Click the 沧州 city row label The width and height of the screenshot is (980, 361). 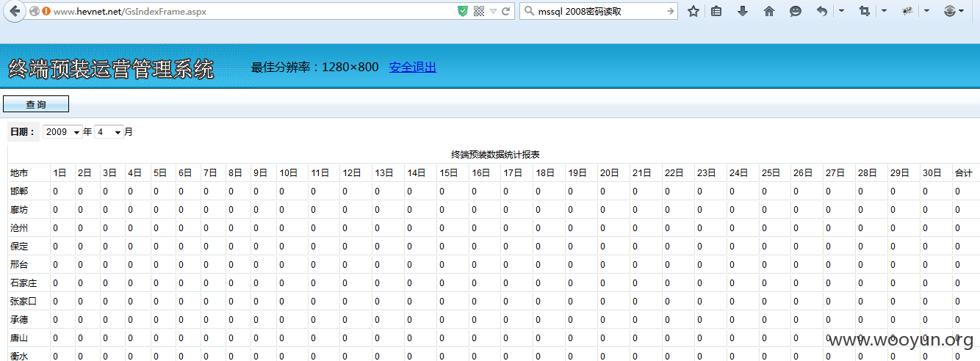(19, 228)
